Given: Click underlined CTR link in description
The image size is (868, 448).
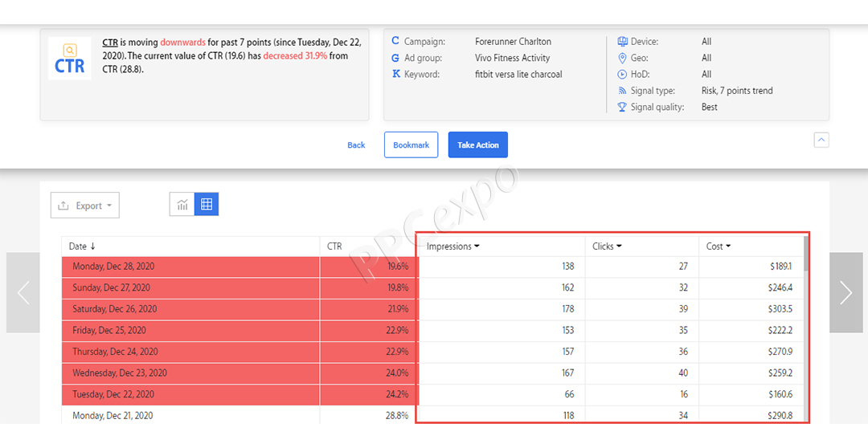Looking at the screenshot, I should coord(110,42).
